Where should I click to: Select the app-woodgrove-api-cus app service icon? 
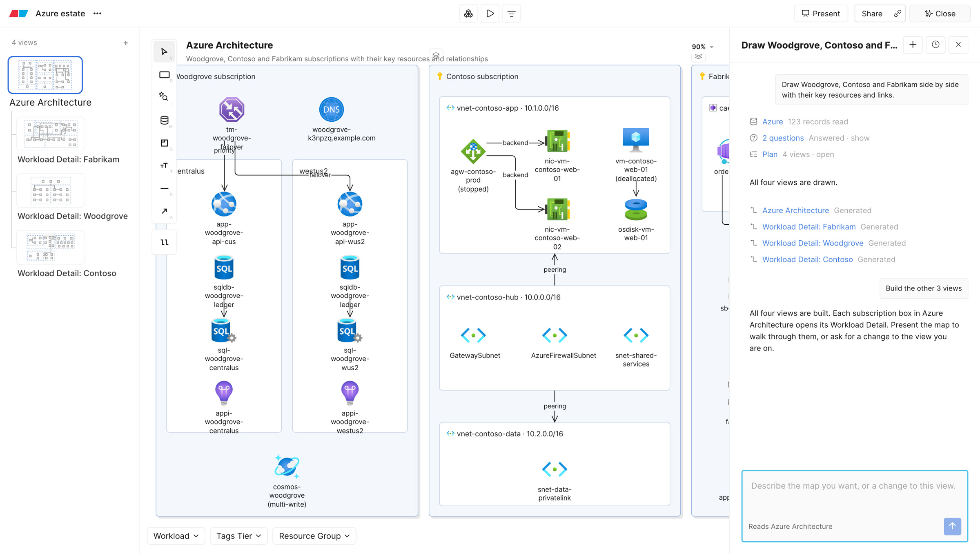pyautogui.click(x=224, y=204)
